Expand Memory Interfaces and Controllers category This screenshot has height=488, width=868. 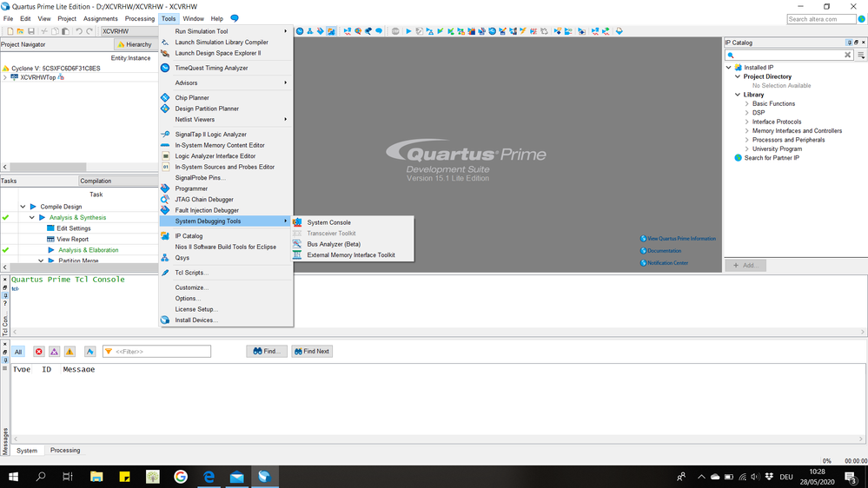click(746, 130)
